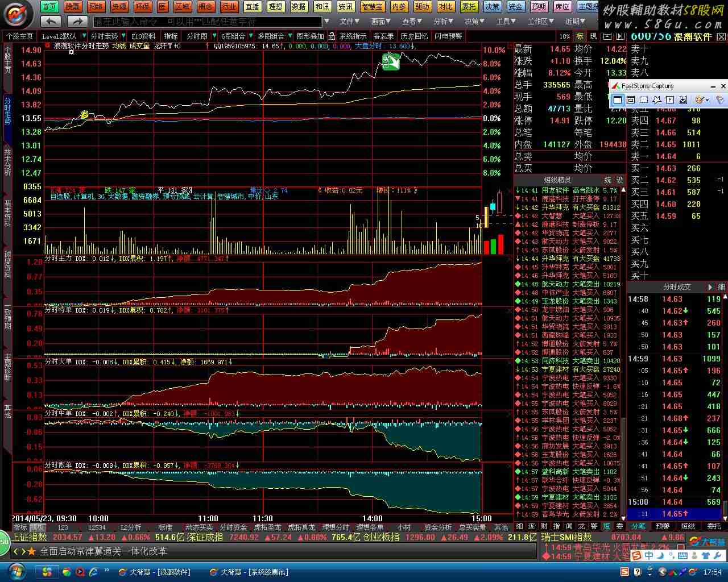The image size is (728, 582).
Task: Go forward with the right arrow button
Action: (77, 21)
